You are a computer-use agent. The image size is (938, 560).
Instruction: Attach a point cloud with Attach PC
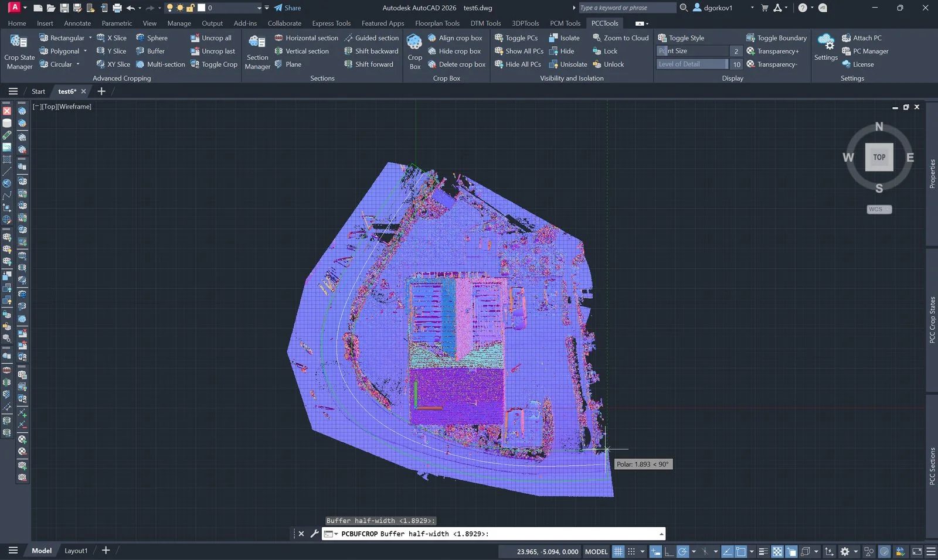pyautogui.click(x=862, y=37)
